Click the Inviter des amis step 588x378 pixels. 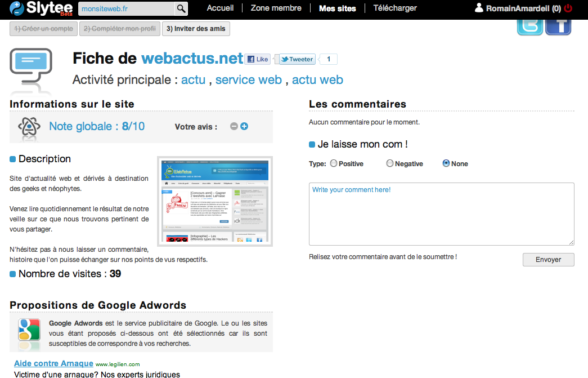point(196,29)
